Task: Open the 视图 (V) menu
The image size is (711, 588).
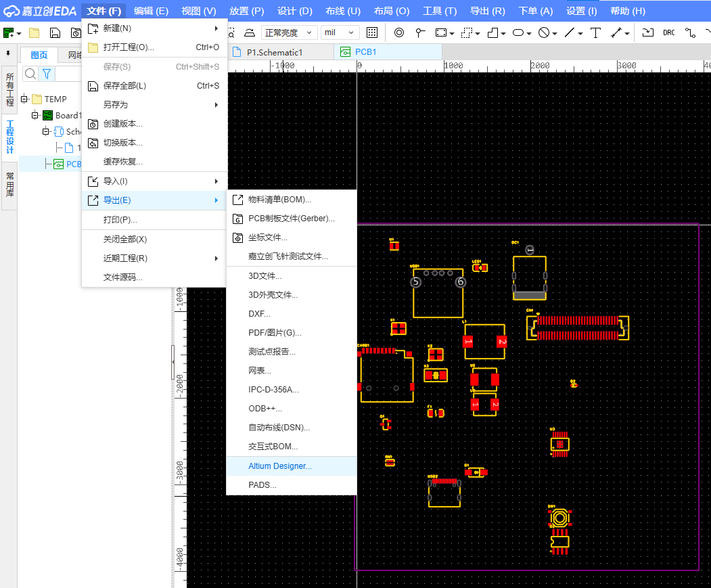Action: click(199, 11)
